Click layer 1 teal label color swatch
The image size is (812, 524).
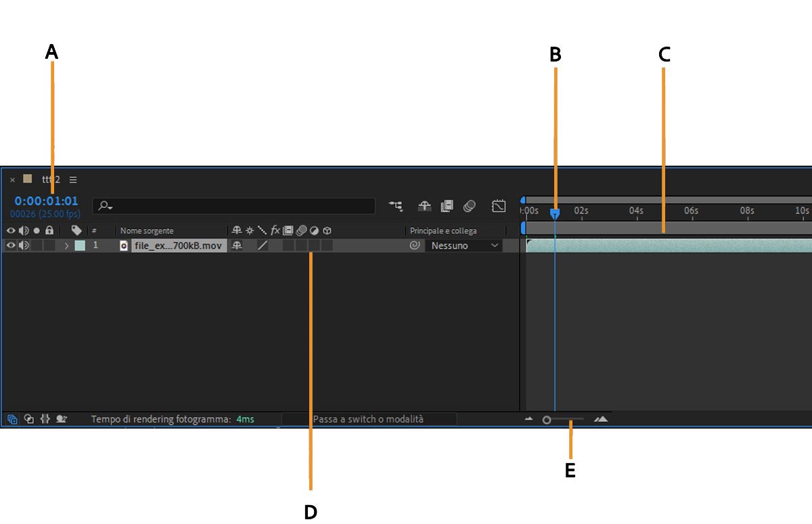point(80,245)
